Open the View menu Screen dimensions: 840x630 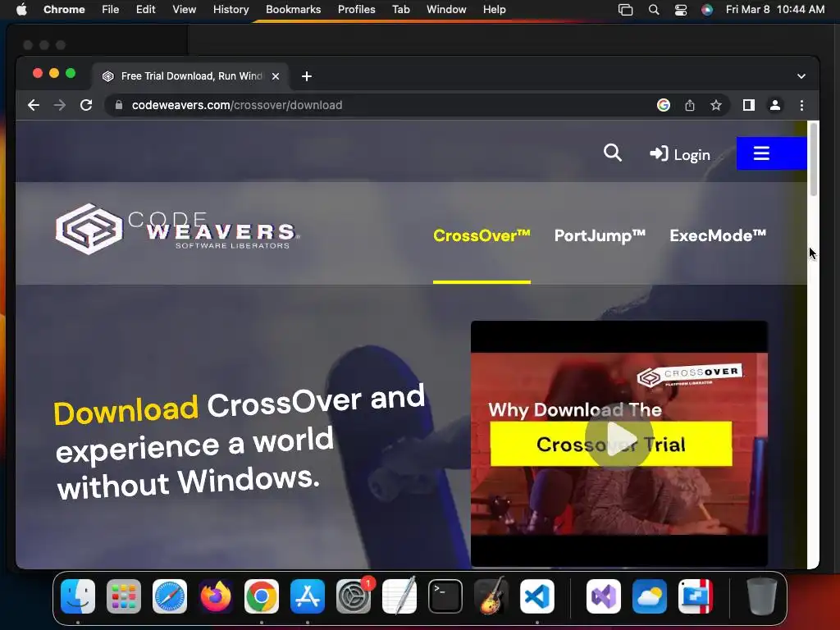click(x=184, y=9)
